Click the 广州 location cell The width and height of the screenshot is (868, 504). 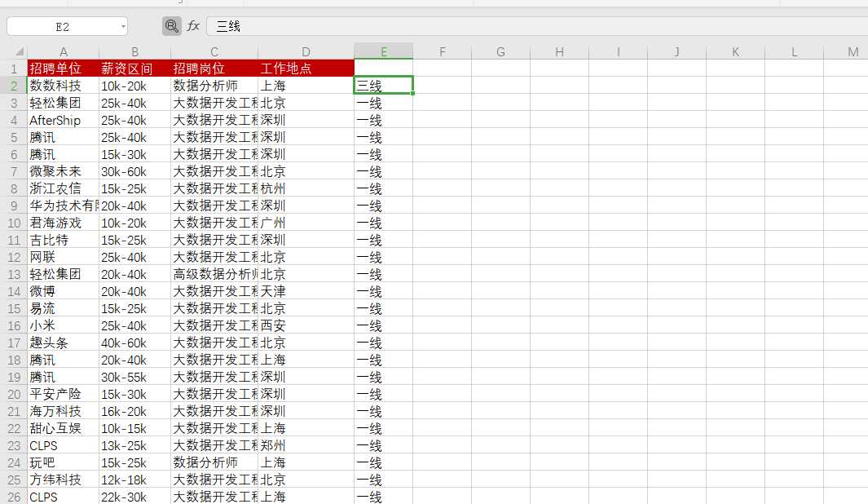306,223
